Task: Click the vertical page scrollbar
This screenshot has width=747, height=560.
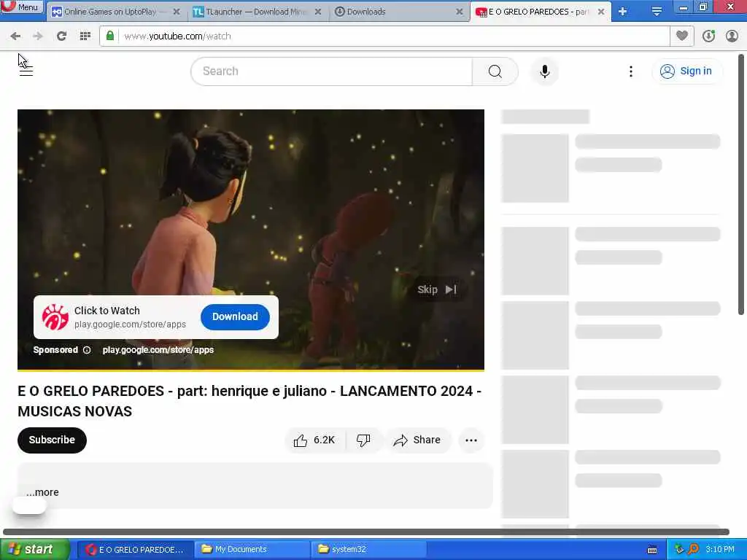Action: coord(741,184)
